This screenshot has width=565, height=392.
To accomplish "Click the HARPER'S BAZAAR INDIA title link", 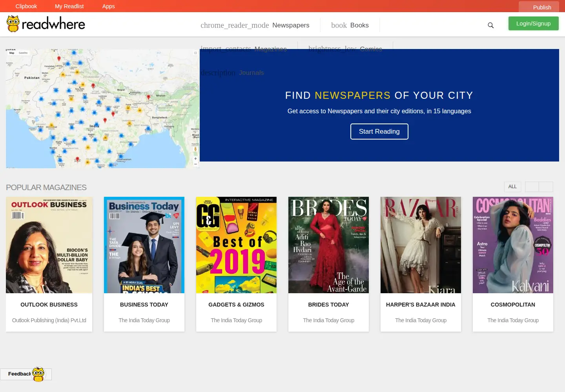I will click(421, 305).
